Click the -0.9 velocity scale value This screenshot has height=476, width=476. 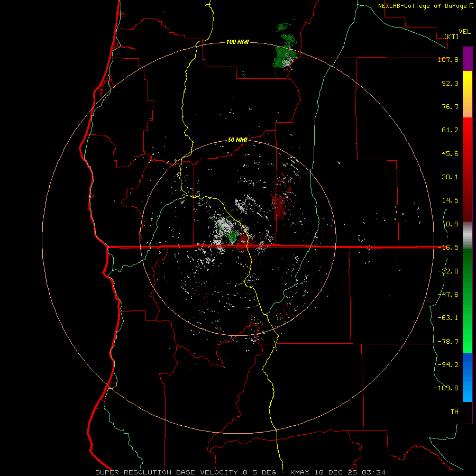pyautogui.click(x=450, y=224)
